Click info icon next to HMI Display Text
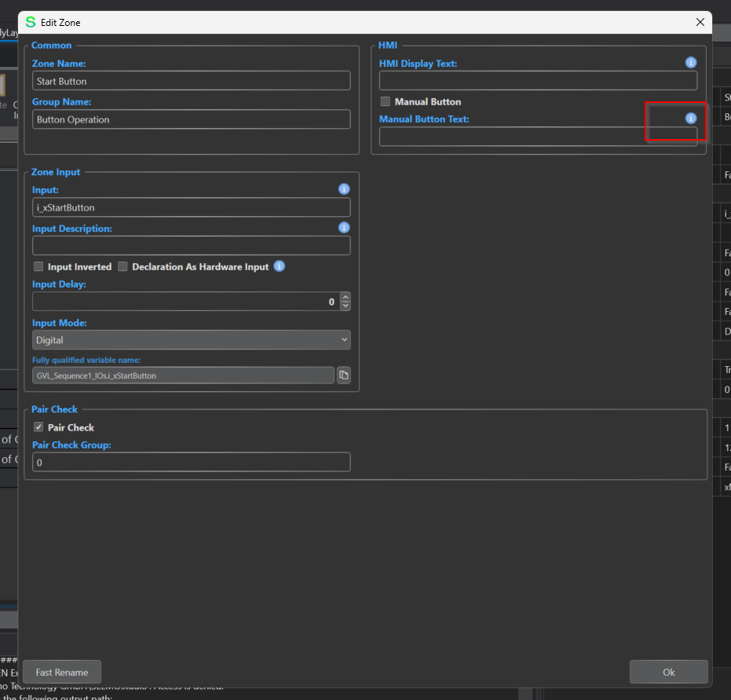This screenshot has height=700, width=731. click(691, 63)
